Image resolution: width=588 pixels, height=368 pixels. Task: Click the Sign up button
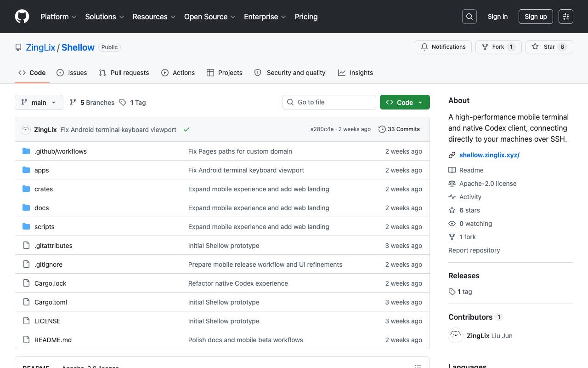pos(536,17)
